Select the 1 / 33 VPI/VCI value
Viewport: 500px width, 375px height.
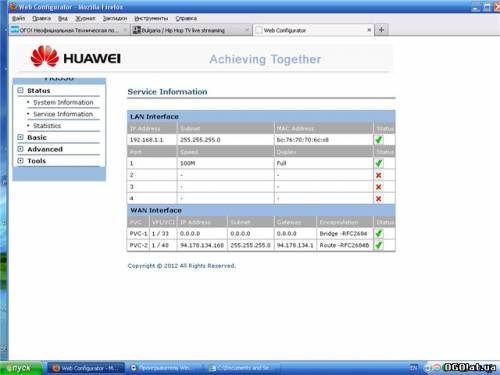[x=160, y=234]
